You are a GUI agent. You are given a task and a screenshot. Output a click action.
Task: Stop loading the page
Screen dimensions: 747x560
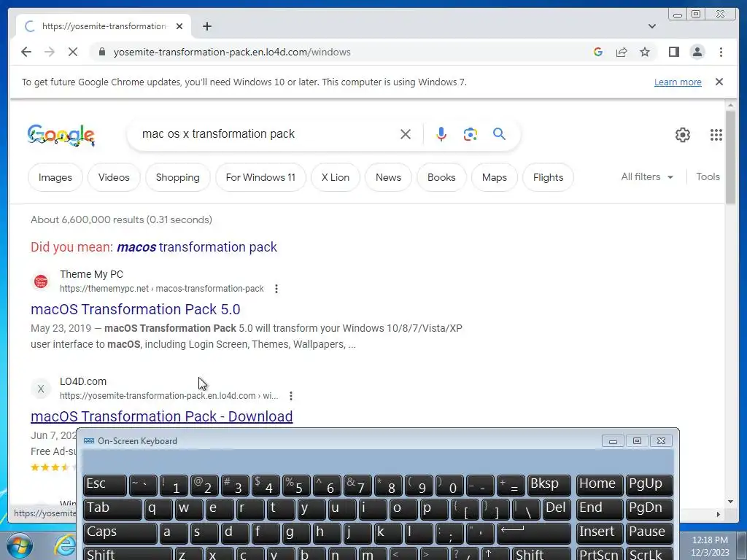(72, 52)
